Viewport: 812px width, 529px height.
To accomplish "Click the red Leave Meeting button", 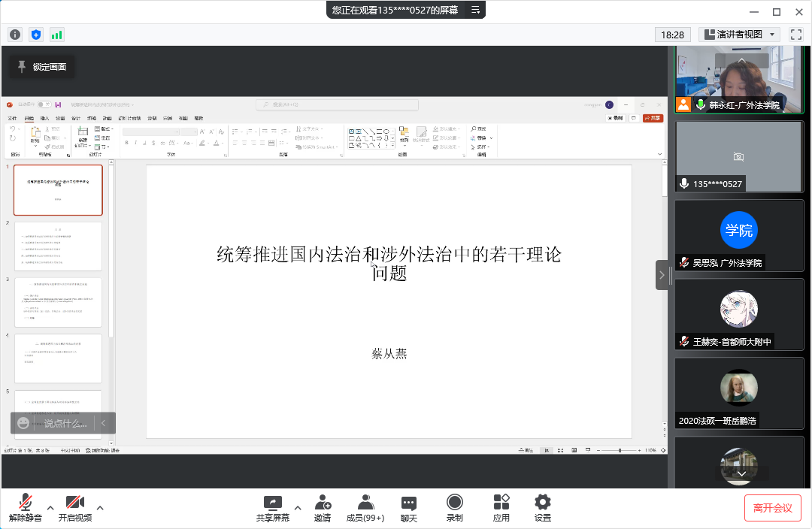I will 772,508.
